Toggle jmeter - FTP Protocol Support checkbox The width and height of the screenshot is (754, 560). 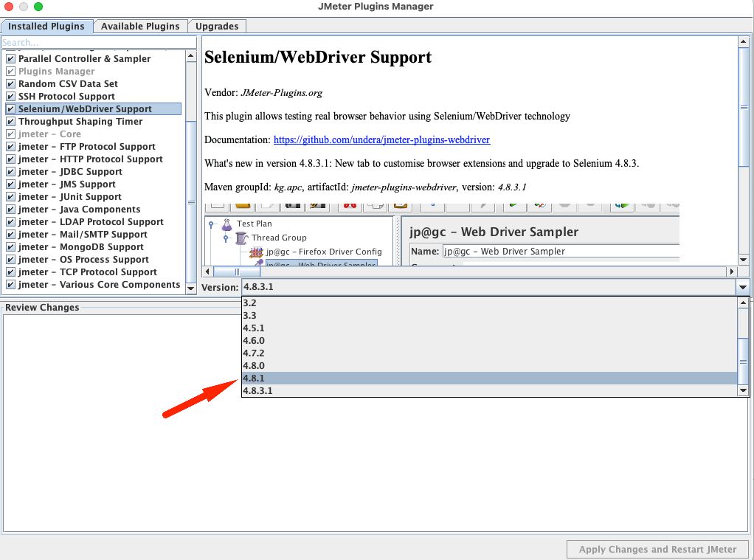pyautogui.click(x=10, y=146)
